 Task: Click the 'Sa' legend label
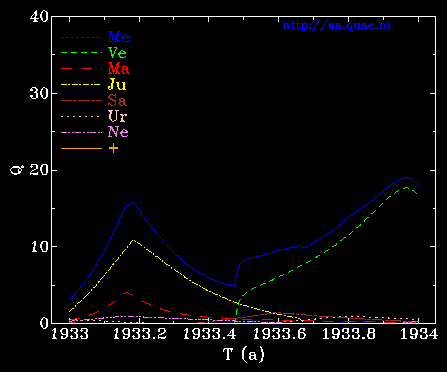pos(117,100)
